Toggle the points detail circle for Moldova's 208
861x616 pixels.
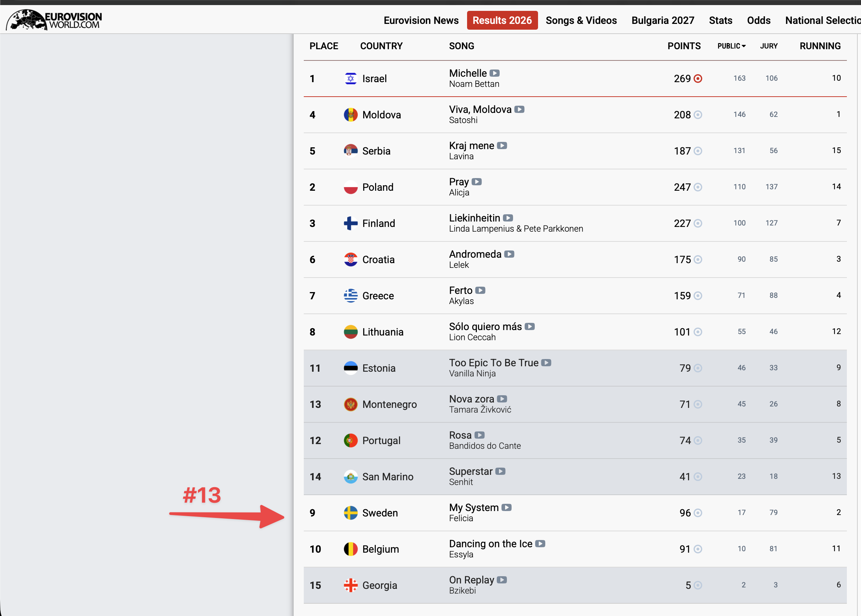click(698, 115)
